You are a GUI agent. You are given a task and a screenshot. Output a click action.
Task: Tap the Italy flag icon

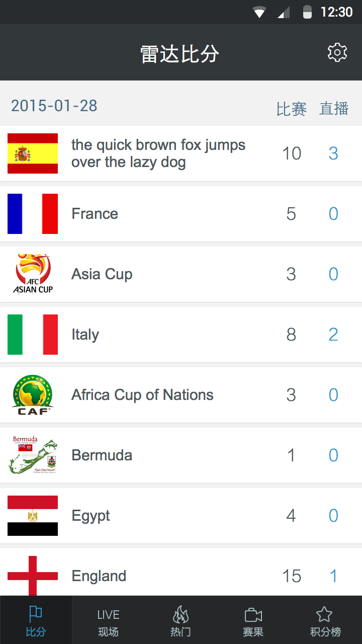[33, 335]
